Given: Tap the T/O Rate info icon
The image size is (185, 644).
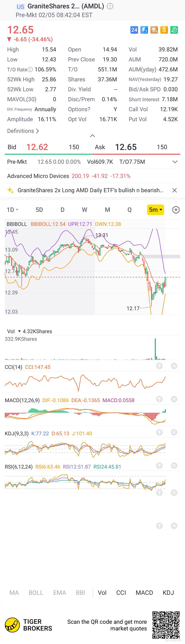Looking at the screenshot, I should point(30,69).
